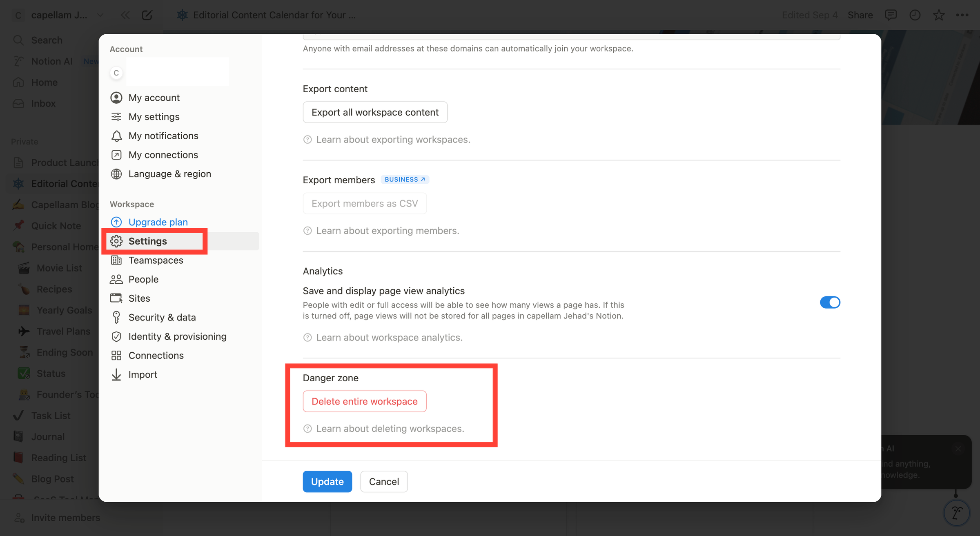
Task: Open My account settings
Action: pos(154,98)
